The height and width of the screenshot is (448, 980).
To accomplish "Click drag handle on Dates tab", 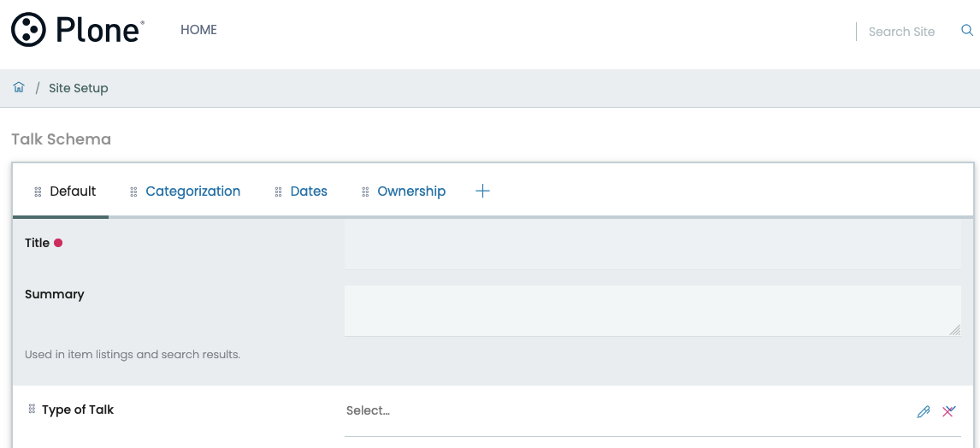I will tap(278, 192).
